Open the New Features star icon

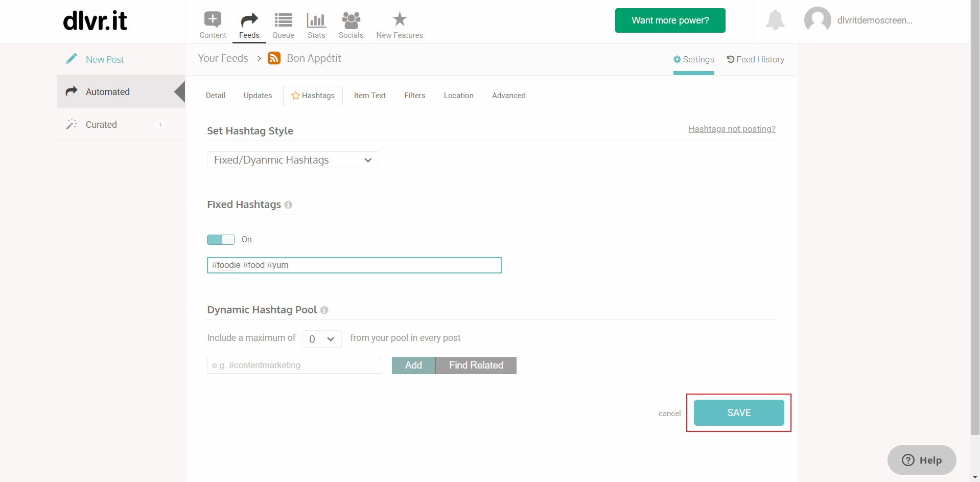[400, 19]
